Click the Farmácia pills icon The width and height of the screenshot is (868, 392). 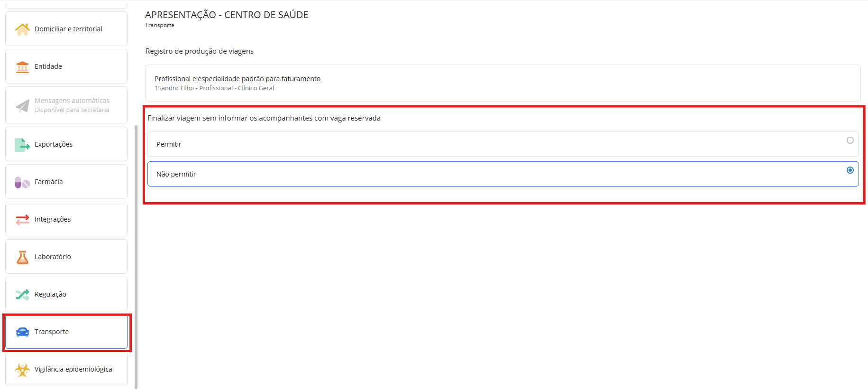pyautogui.click(x=22, y=182)
